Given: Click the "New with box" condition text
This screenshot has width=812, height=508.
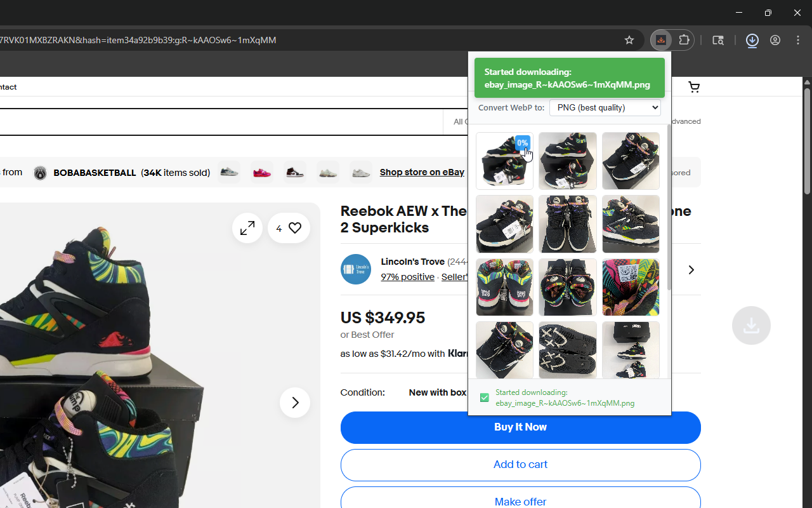Looking at the screenshot, I should tap(438, 392).
